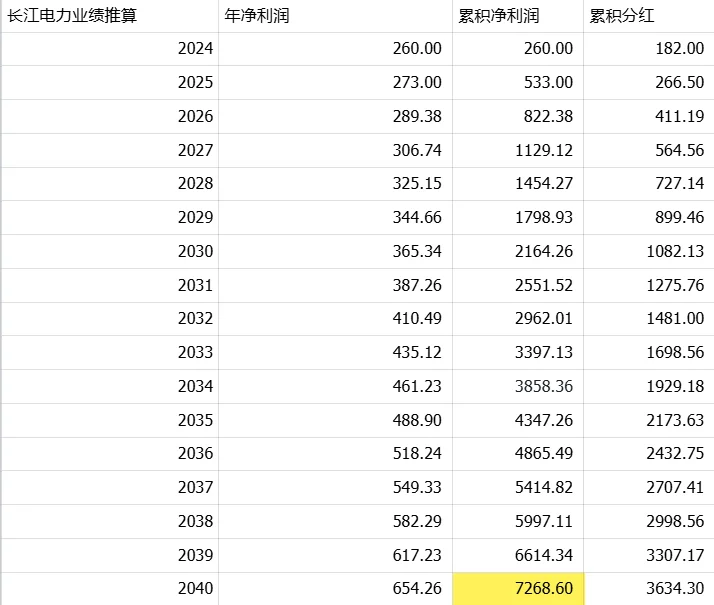Select cumulative dividend cell 266.50
Screen dimensions: 714x605
pyautogui.click(x=649, y=82)
